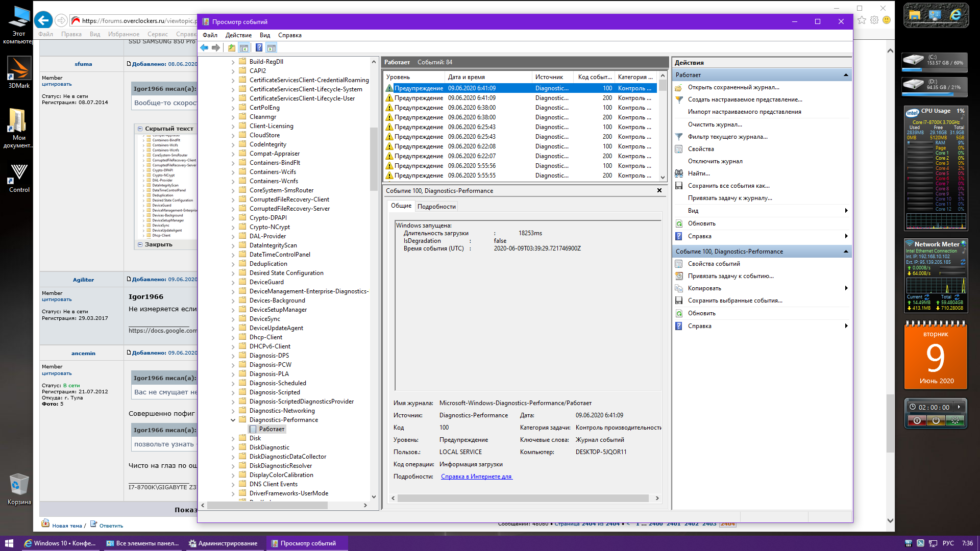The height and width of the screenshot is (551, 980).
Task: Click Attach task to event icon
Action: click(x=679, y=276)
